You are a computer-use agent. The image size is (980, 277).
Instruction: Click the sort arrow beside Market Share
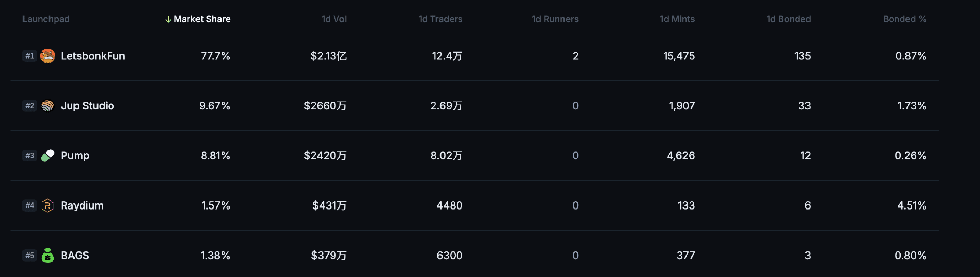168,19
